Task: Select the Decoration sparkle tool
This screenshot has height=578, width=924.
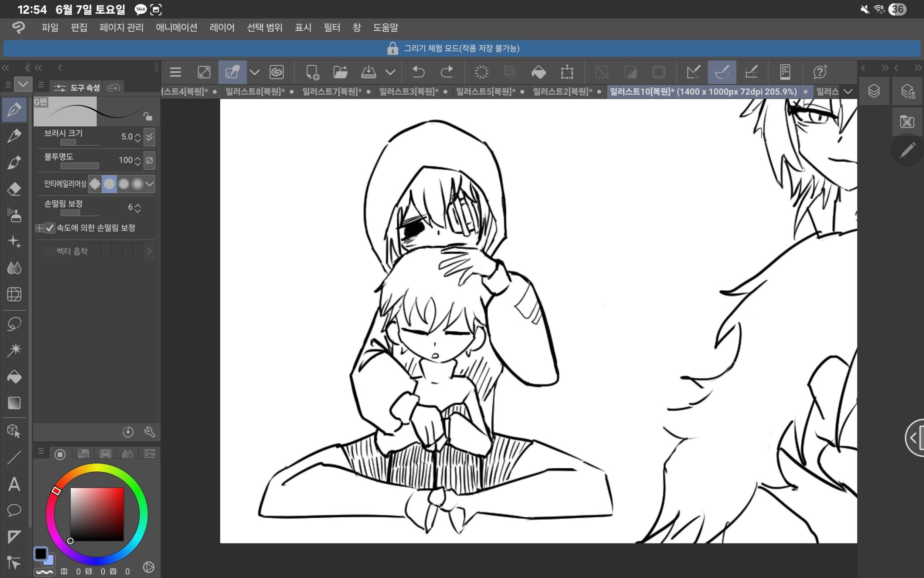Action: (x=14, y=241)
